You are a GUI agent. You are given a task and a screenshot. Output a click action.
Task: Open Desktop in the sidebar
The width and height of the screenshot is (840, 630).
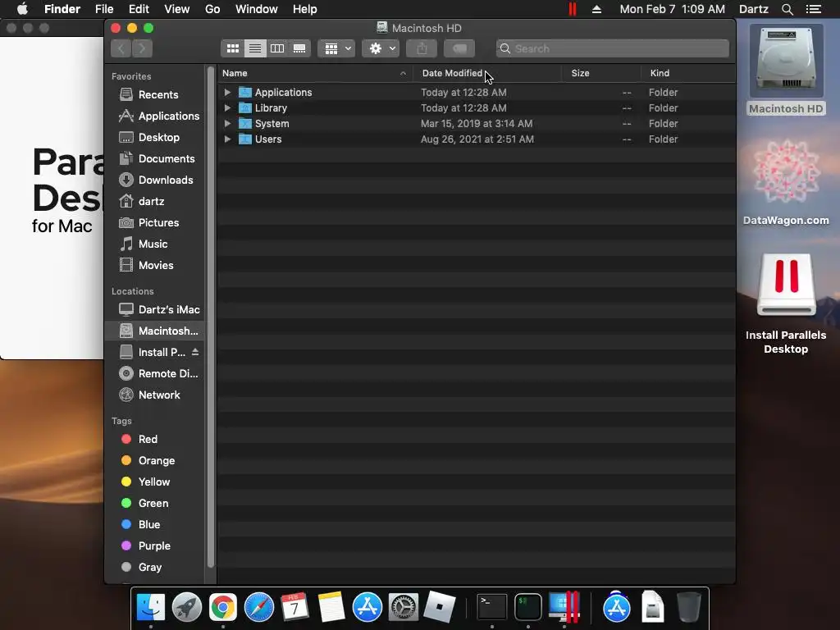click(155, 137)
